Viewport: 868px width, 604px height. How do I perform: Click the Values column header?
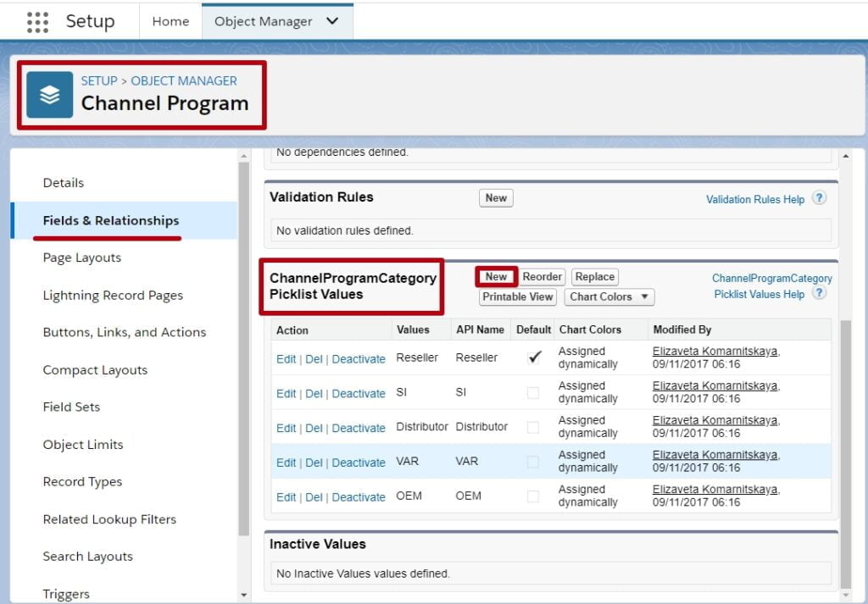pos(413,330)
